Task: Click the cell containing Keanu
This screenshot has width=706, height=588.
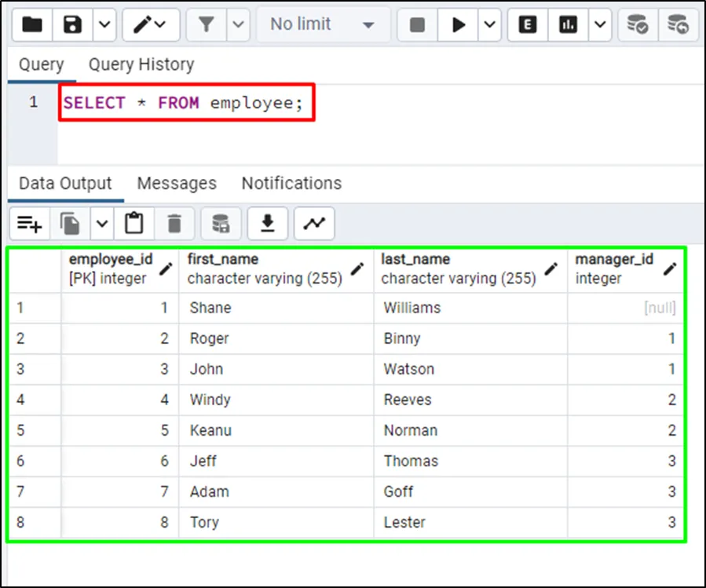Action: pyautogui.click(x=210, y=430)
